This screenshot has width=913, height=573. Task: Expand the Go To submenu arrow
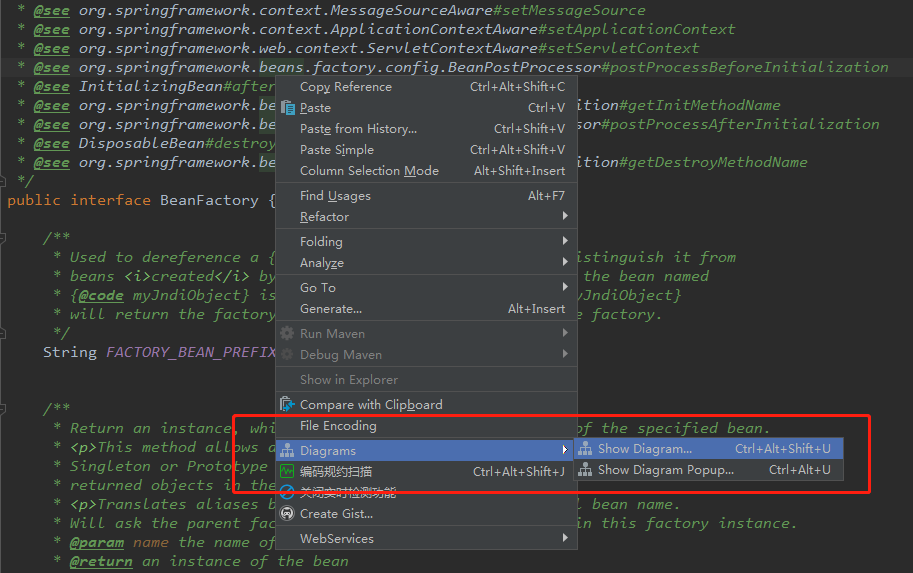(x=565, y=288)
